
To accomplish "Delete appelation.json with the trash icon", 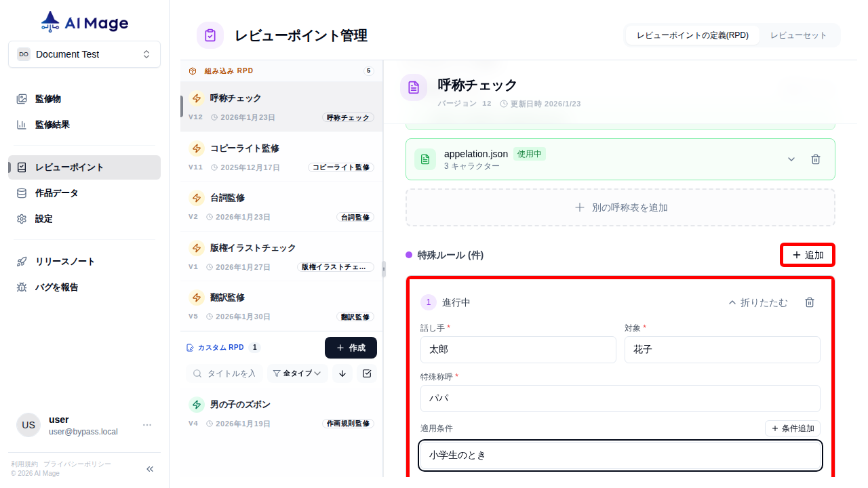I will click(x=816, y=159).
